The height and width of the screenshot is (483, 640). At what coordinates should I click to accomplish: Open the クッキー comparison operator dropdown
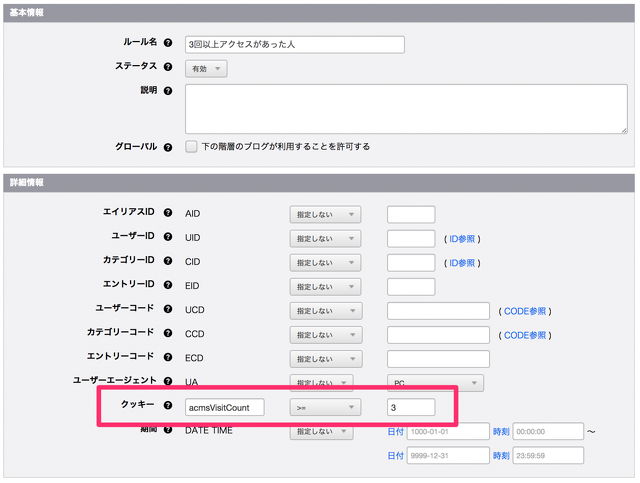coord(325,407)
